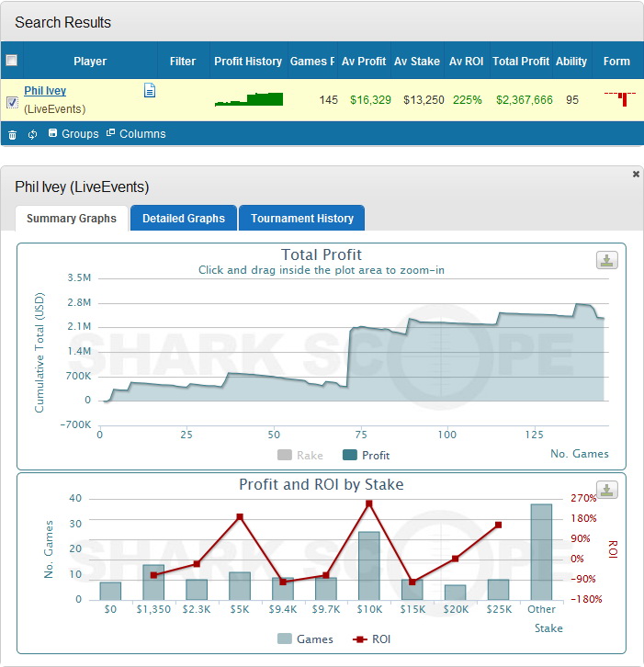Download the Total Profit chart
The height and width of the screenshot is (667, 644).
[607, 260]
